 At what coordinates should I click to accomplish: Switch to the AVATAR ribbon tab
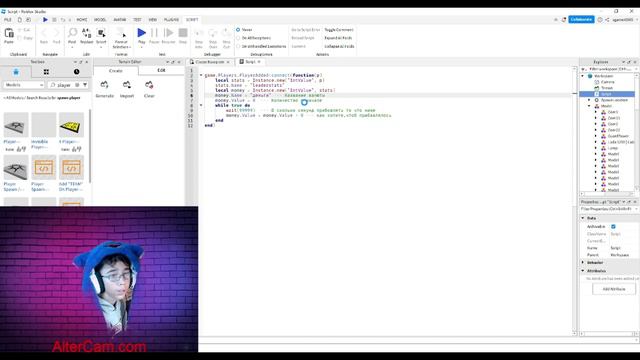[120, 20]
